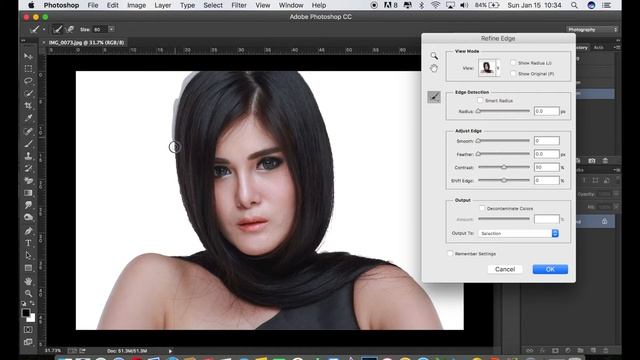The image size is (640, 360).
Task: Select the Eyedropper tool
Action: tap(28, 118)
